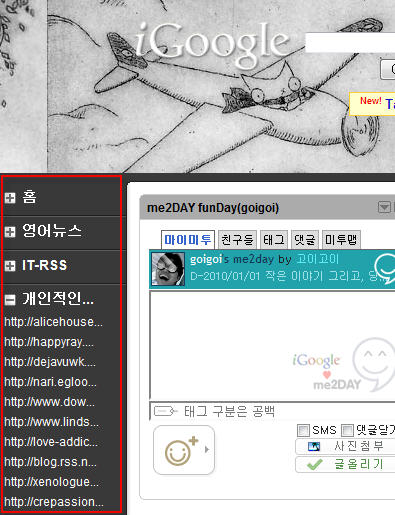395x515 pixels.
Task: Expand the 홈 section plus icon
Action: (x=10, y=198)
